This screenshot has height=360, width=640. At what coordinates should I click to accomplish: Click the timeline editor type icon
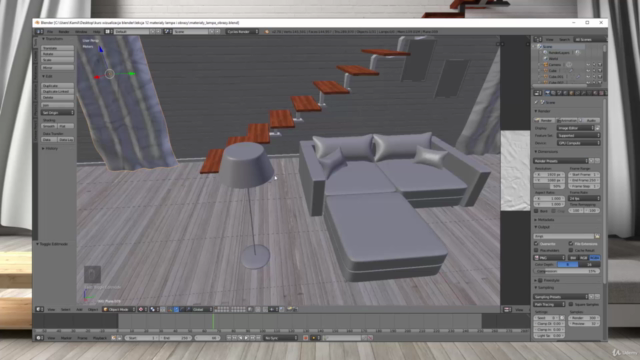click(x=39, y=338)
